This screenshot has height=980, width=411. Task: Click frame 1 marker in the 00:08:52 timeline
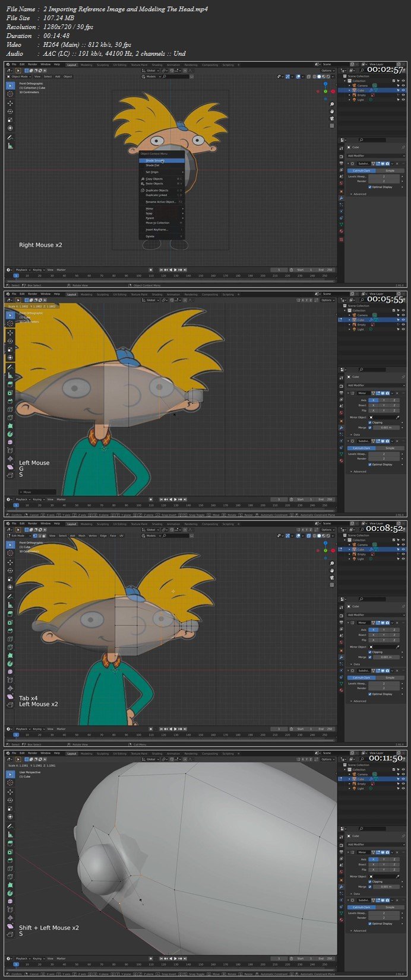pos(16,734)
